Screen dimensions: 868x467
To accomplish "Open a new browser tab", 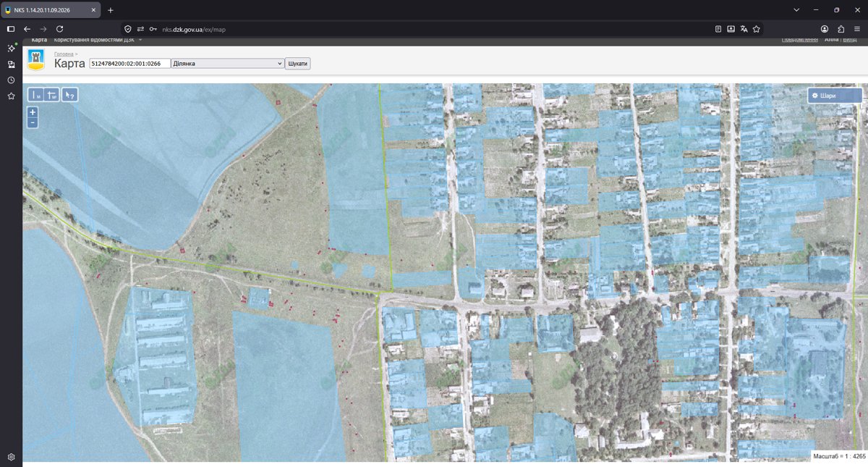I will click(x=111, y=10).
